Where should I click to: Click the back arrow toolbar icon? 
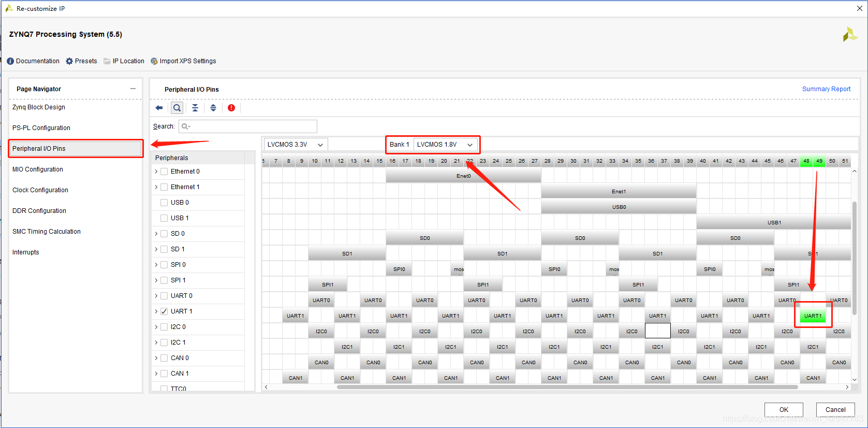(159, 108)
